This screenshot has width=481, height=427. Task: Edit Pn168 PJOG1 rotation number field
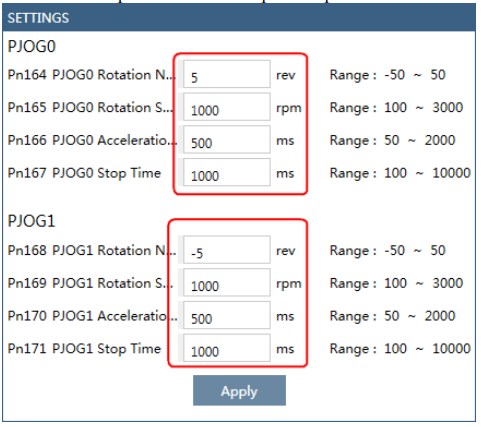pos(227,250)
